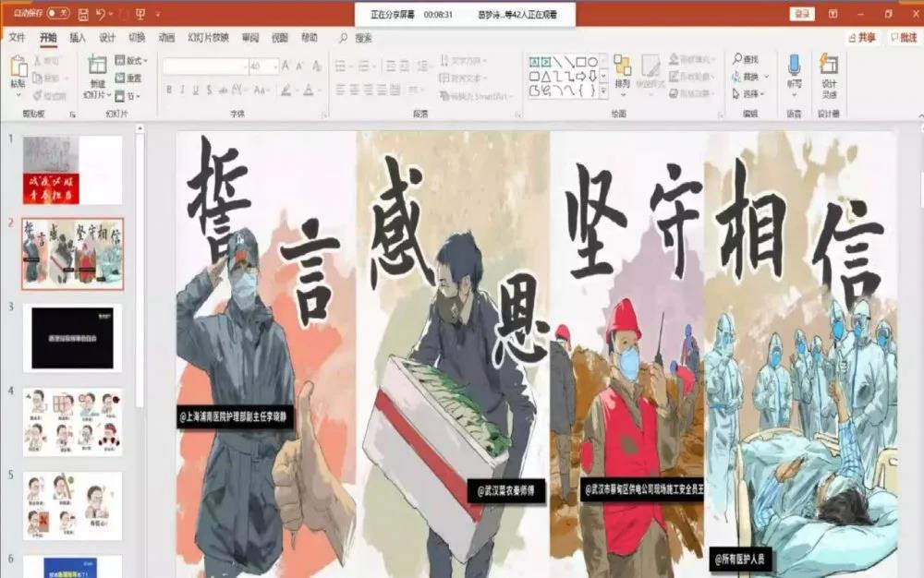Expand the Select (选择) dropdown
Image resolution: width=924 pixels, height=578 pixels.
pyautogui.click(x=749, y=93)
